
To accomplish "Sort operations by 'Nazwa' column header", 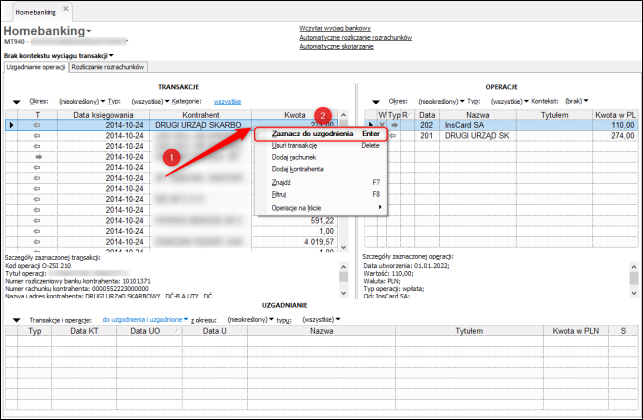I will [478, 115].
